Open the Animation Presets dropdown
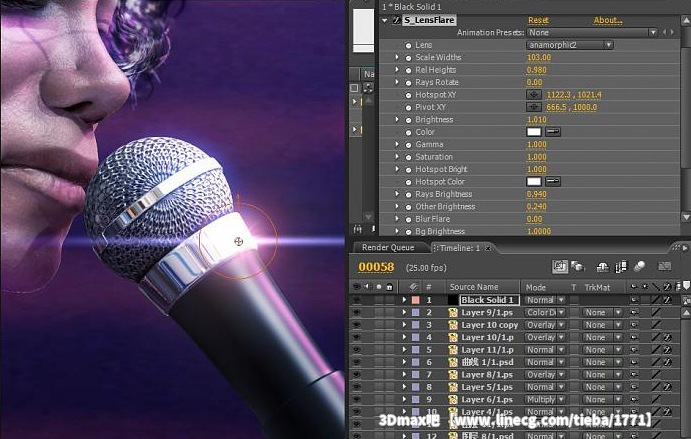691x439 pixels. (x=592, y=33)
